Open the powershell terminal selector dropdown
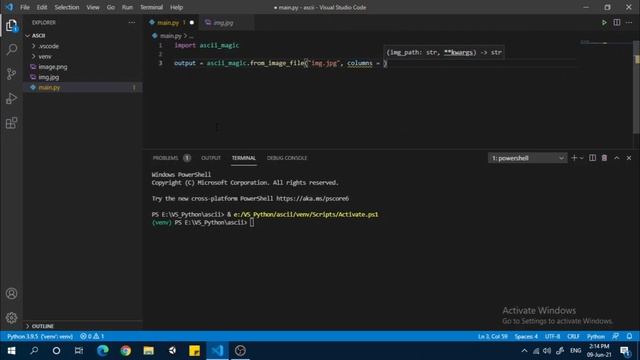The height and width of the screenshot is (360, 640). (527, 158)
